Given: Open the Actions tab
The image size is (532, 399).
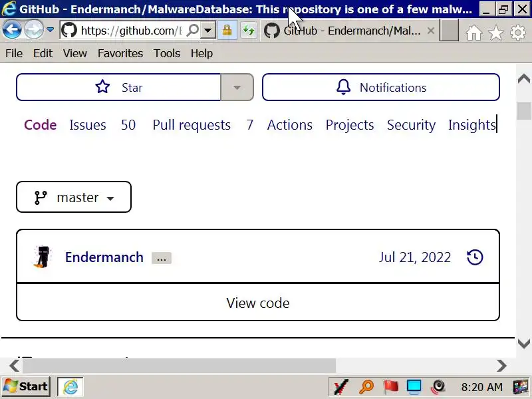Looking at the screenshot, I should click(290, 125).
